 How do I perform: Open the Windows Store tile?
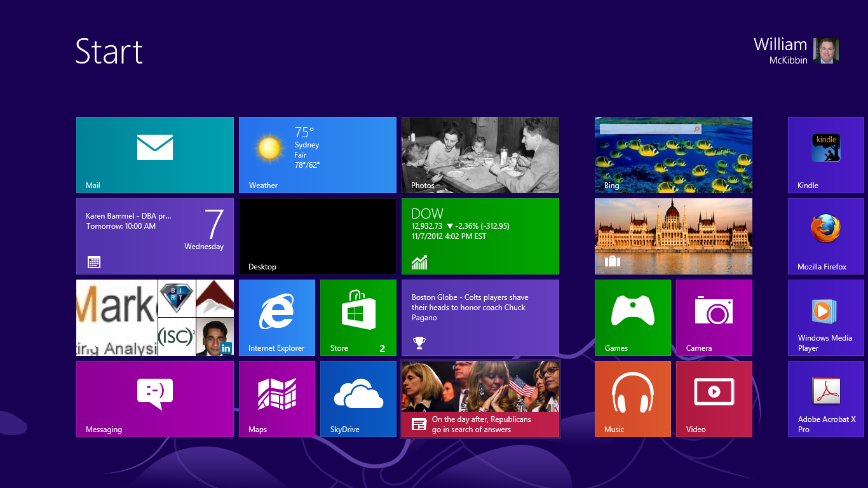(x=358, y=317)
